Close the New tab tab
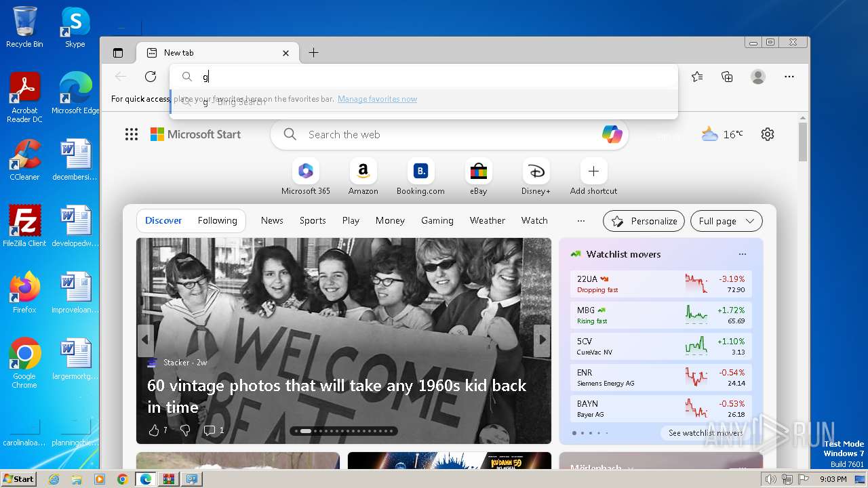Image resolution: width=868 pixels, height=488 pixels. 285,53
